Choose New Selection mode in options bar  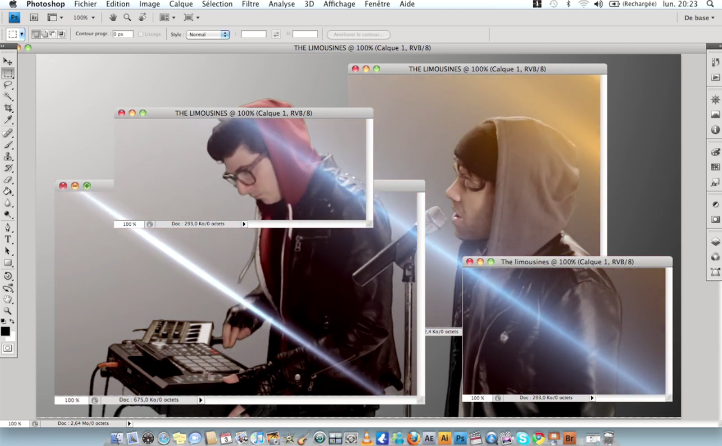35,34
